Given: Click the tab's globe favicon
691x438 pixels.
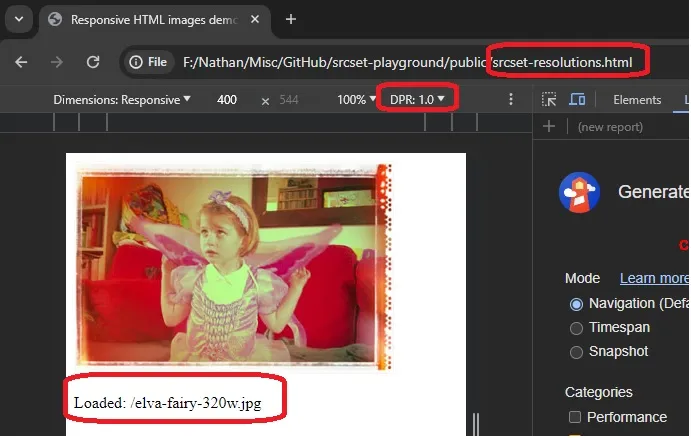Looking at the screenshot, I should click(x=55, y=19).
